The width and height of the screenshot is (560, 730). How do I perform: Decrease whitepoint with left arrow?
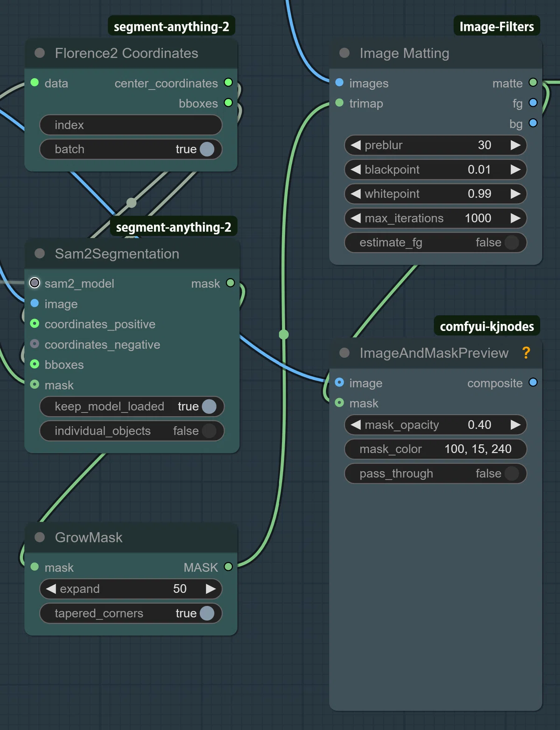[356, 194]
